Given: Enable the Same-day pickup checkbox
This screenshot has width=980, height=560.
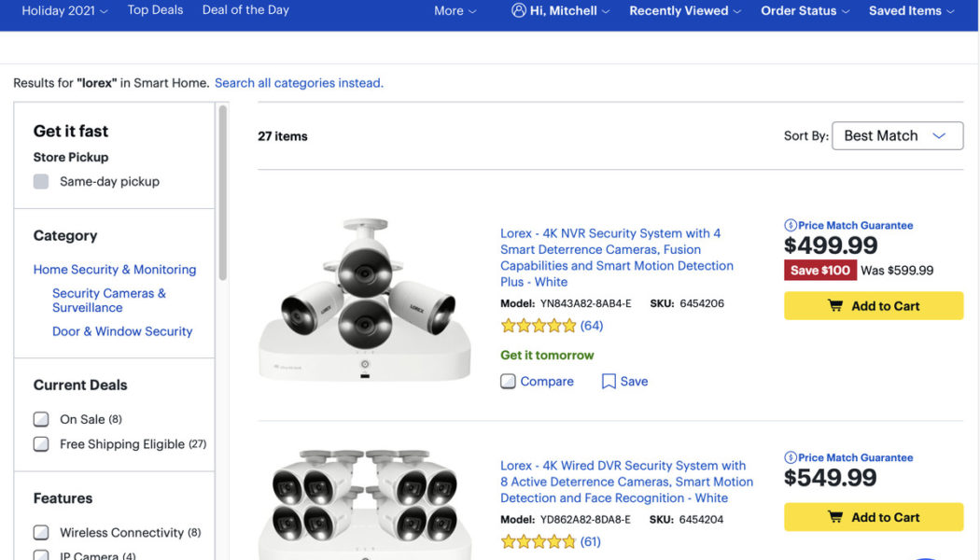Looking at the screenshot, I should tap(41, 181).
